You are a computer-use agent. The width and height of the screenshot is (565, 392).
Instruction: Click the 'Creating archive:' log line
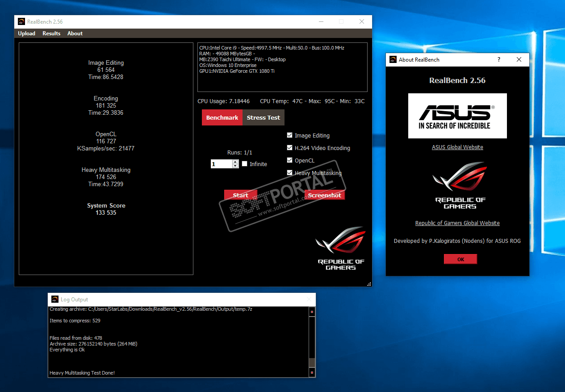tap(151, 309)
